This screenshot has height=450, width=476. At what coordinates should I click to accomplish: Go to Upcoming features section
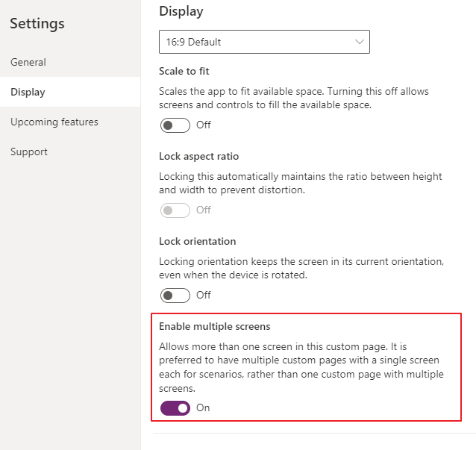pos(54,122)
